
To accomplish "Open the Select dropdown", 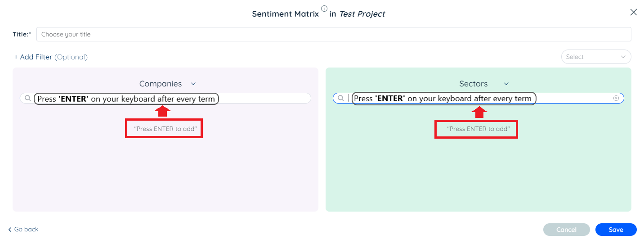I will coord(596,57).
